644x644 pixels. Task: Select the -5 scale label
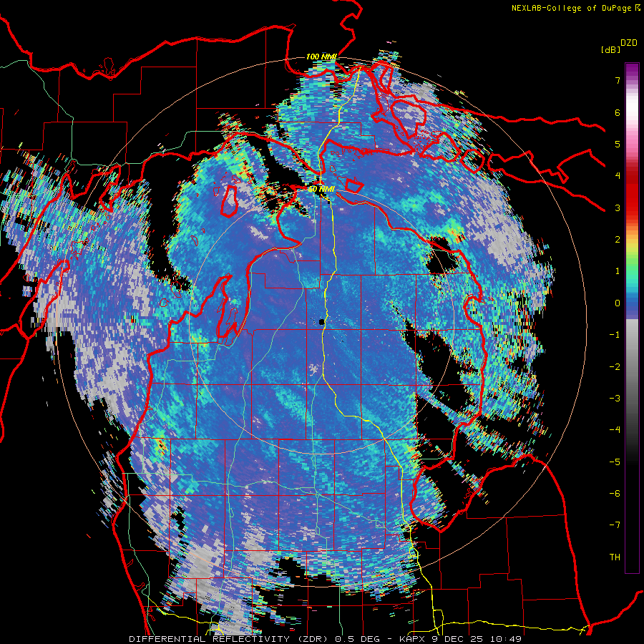click(x=615, y=462)
